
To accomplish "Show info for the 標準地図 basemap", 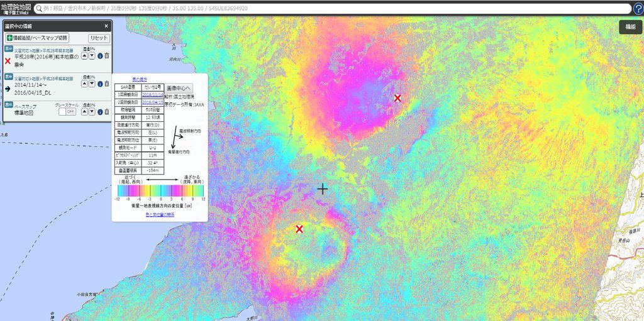I will 100,112.
